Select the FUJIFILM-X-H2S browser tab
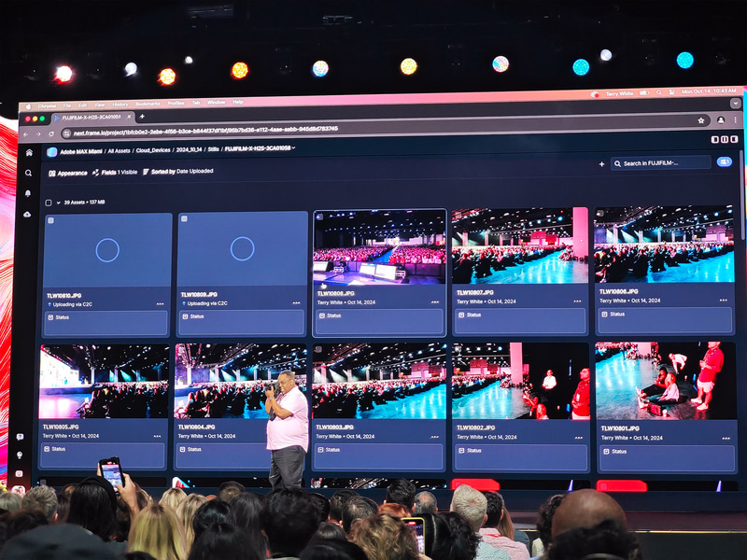The height and width of the screenshot is (560, 747). tap(92, 118)
